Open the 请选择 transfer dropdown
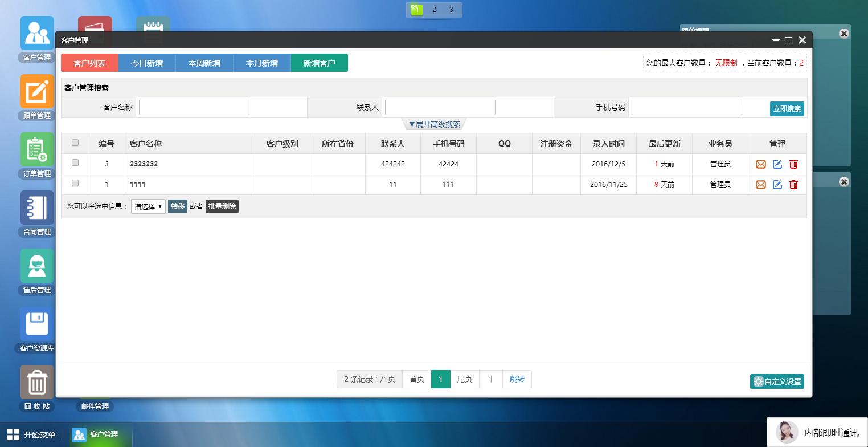This screenshot has width=868, height=447. [148, 206]
